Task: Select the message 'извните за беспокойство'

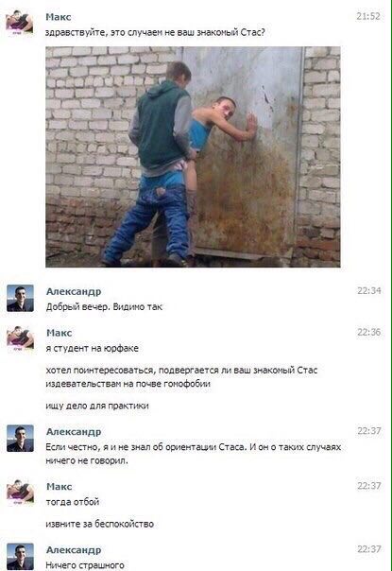Action: pos(100,524)
